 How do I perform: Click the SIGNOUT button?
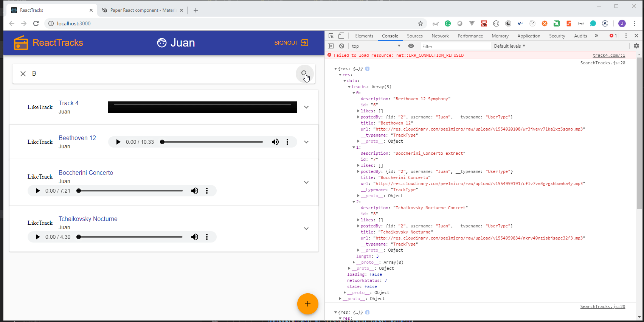[x=291, y=43]
